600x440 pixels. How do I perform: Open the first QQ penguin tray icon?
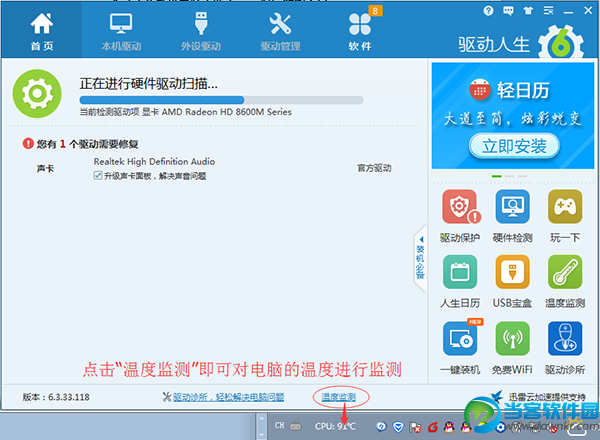click(449, 427)
